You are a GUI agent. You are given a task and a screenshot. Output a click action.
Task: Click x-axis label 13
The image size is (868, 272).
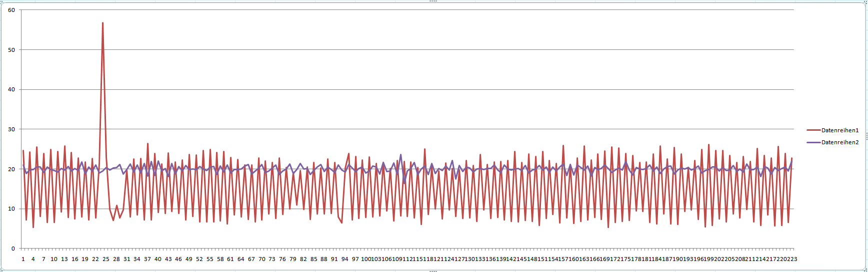(64, 259)
